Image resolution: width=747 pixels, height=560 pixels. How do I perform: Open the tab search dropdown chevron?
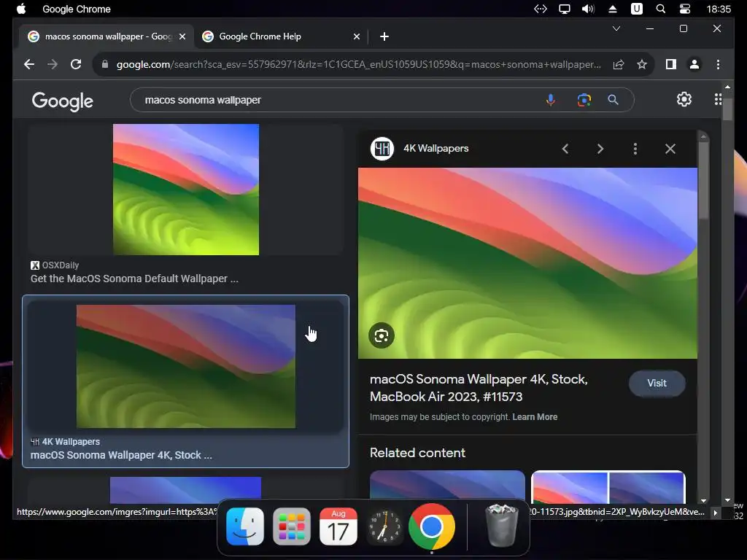(616, 28)
